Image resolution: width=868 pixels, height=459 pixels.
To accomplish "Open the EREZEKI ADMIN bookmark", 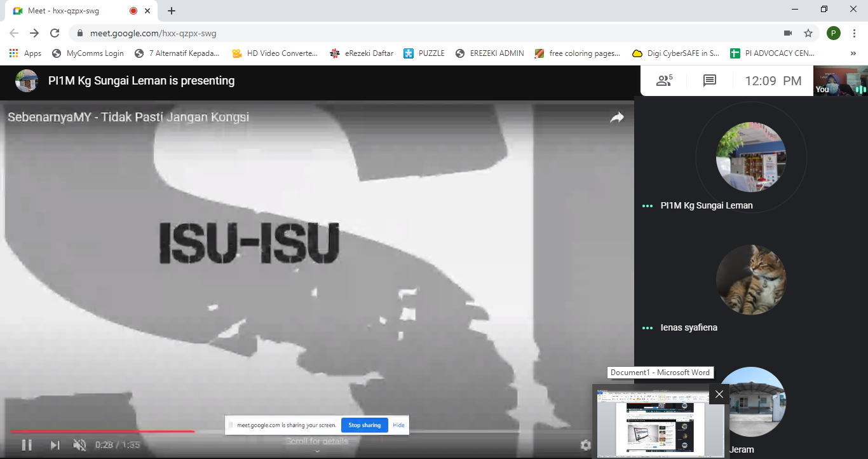I will click(490, 53).
